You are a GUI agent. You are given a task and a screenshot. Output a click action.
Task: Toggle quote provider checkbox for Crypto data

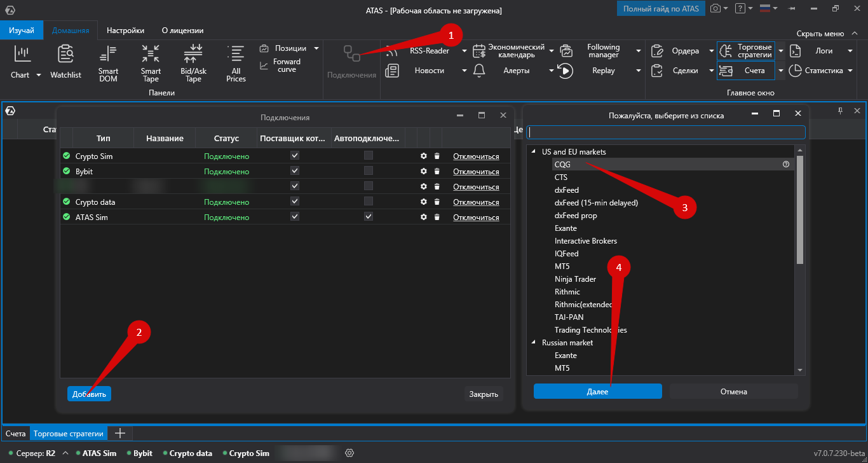tap(294, 202)
